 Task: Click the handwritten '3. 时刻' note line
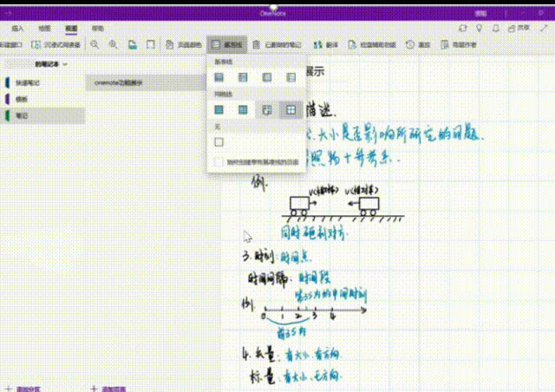tap(277, 257)
